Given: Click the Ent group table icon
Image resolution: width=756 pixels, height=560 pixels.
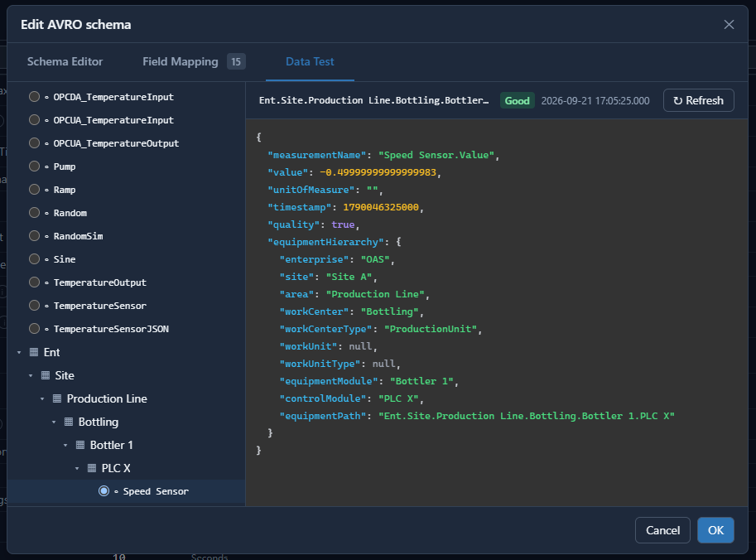Looking at the screenshot, I should coord(34,352).
